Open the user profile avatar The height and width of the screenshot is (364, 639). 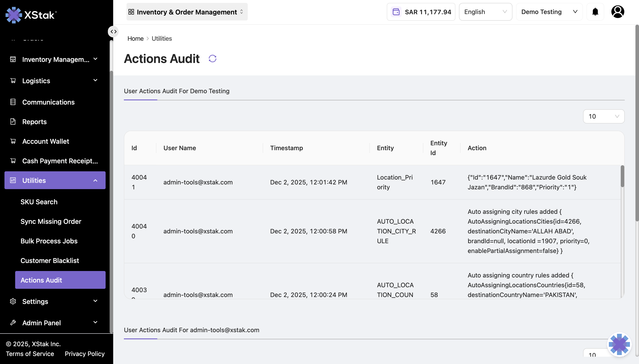617,12
